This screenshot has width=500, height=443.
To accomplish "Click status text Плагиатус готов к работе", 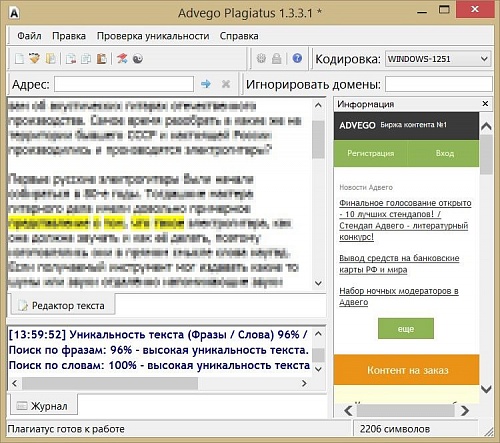I will [66, 429].
